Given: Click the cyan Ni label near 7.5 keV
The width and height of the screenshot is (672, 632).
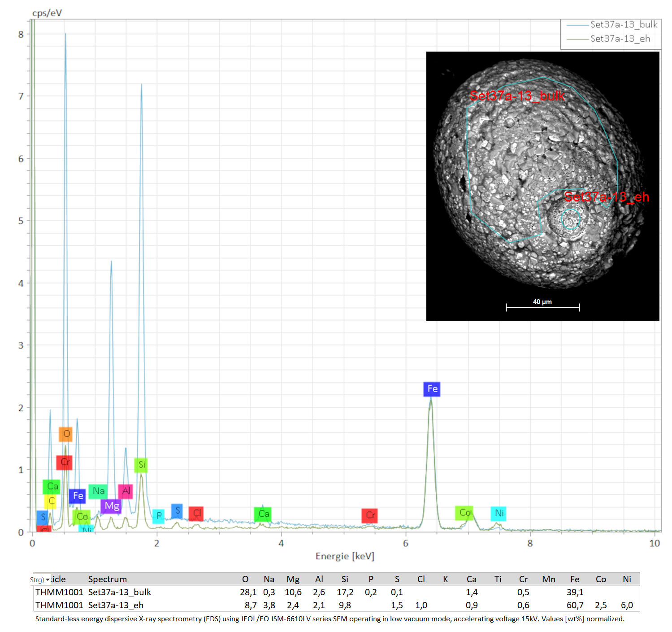Looking at the screenshot, I should [x=499, y=513].
